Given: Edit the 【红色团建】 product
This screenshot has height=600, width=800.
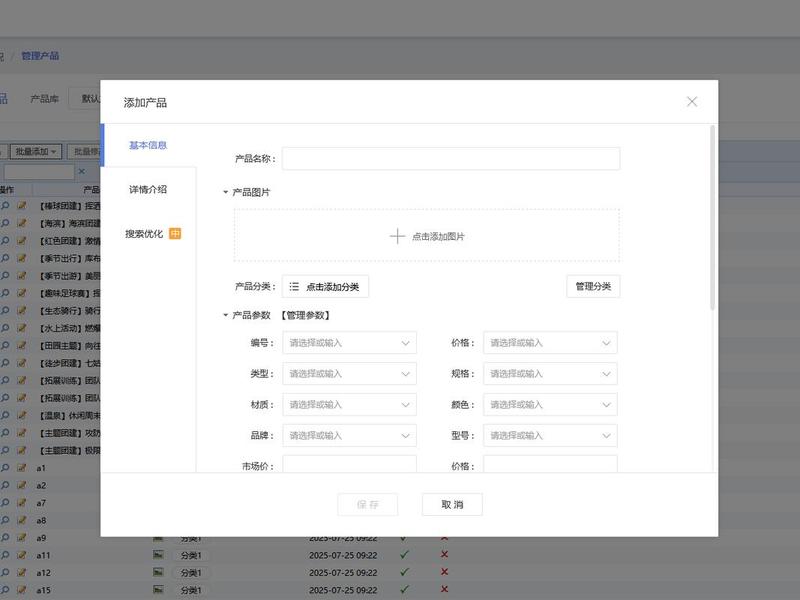Looking at the screenshot, I should 21,240.
